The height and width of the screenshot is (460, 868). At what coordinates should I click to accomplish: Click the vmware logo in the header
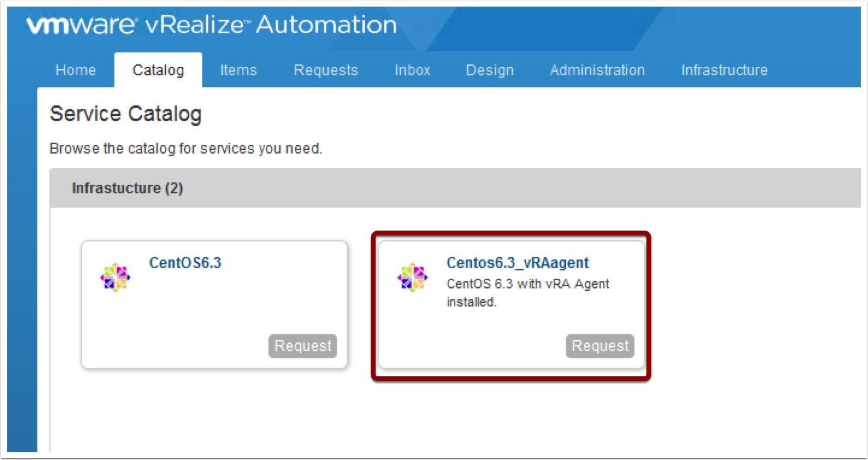coord(82,25)
